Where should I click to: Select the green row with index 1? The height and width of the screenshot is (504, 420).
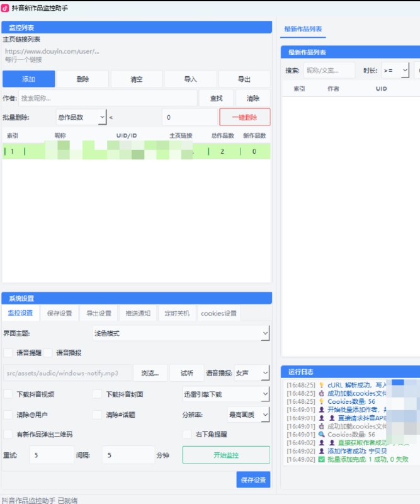tap(136, 151)
